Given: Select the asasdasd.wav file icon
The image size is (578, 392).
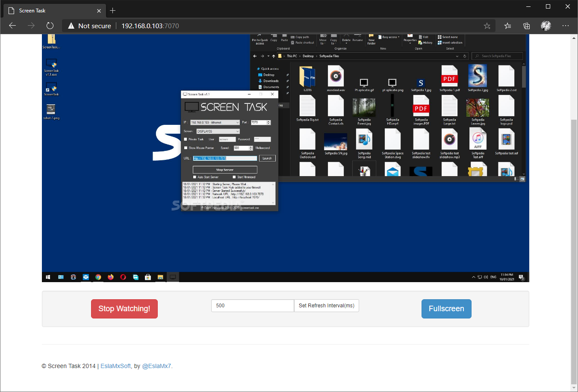Looking at the screenshot, I should (336, 79).
